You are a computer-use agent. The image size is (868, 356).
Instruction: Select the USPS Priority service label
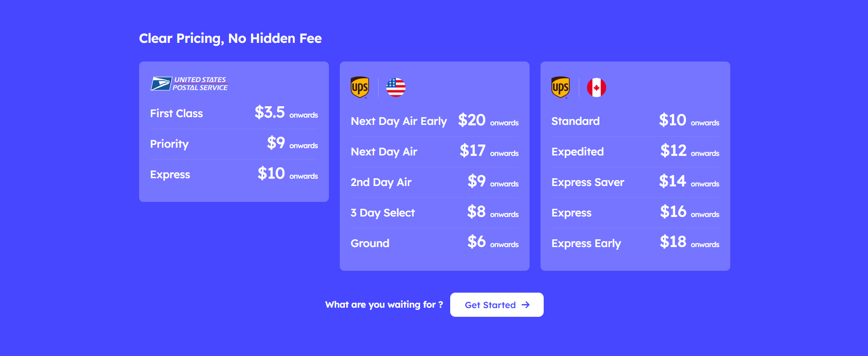(169, 144)
